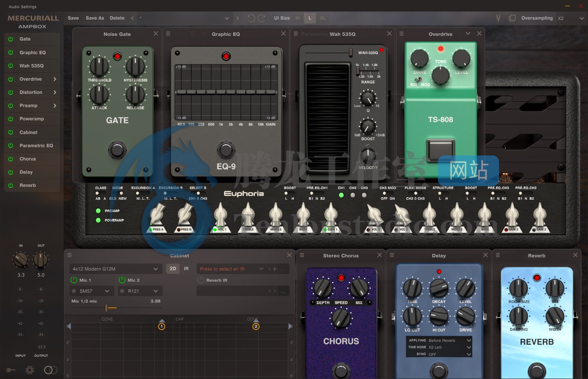Open the Reverb panel hamburger menu

click(x=498, y=255)
